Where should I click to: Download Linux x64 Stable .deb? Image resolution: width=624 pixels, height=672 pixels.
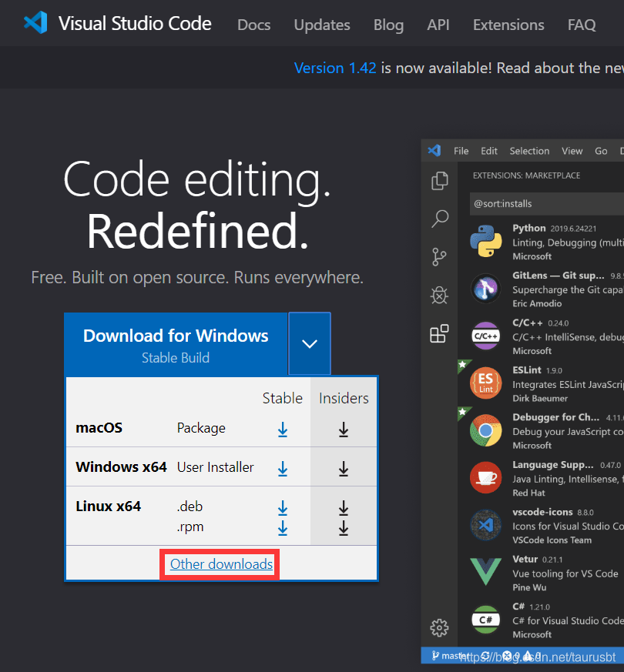point(283,508)
